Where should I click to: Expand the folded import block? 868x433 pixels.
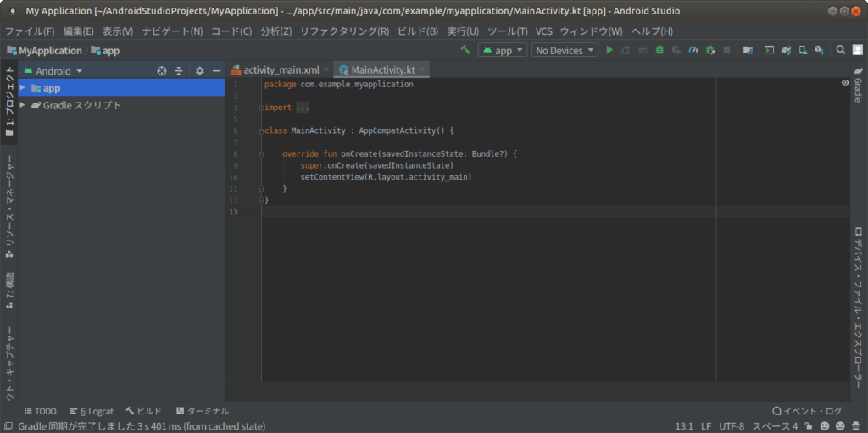tap(261, 108)
